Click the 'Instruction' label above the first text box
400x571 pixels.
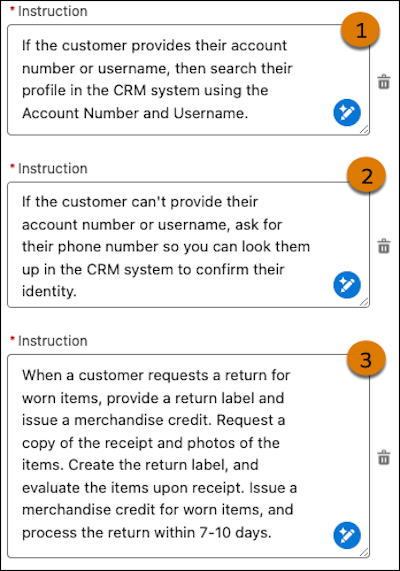tap(52, 11)
